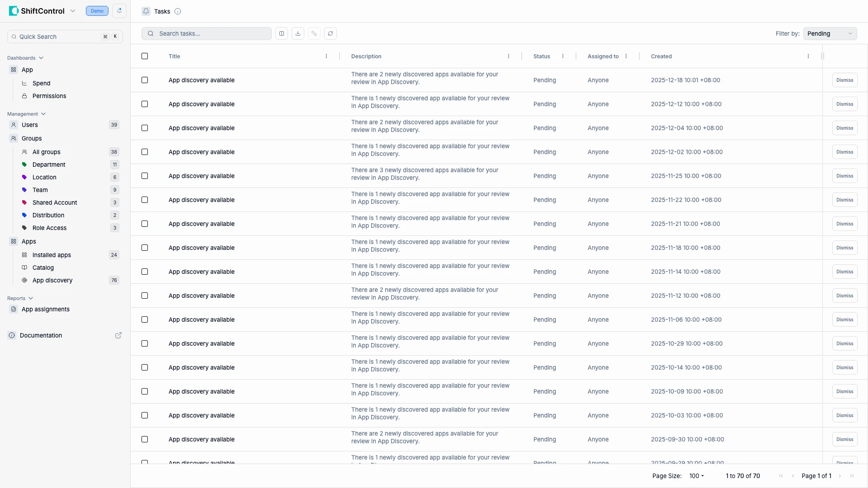Open Created column menu dots
Image resolution: width=868 pixels, height=488 pixels.
pos(808,56)
